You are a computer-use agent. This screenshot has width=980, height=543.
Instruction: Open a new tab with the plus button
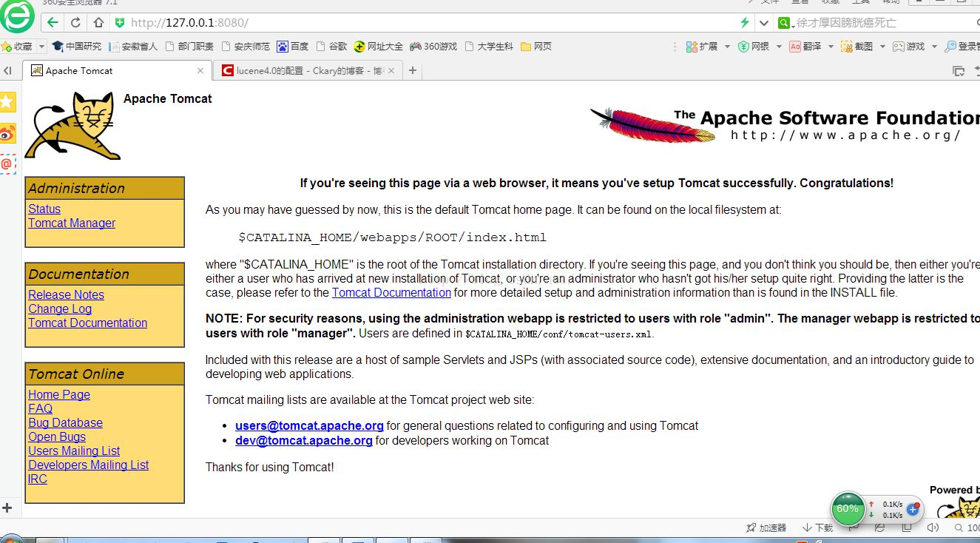pyautogui.click(x=413, y=71)
